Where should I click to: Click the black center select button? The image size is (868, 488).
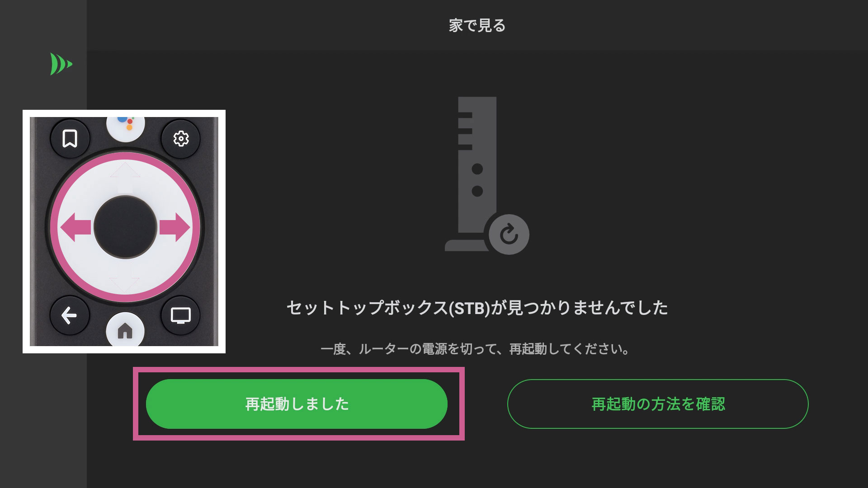(125, 227)
